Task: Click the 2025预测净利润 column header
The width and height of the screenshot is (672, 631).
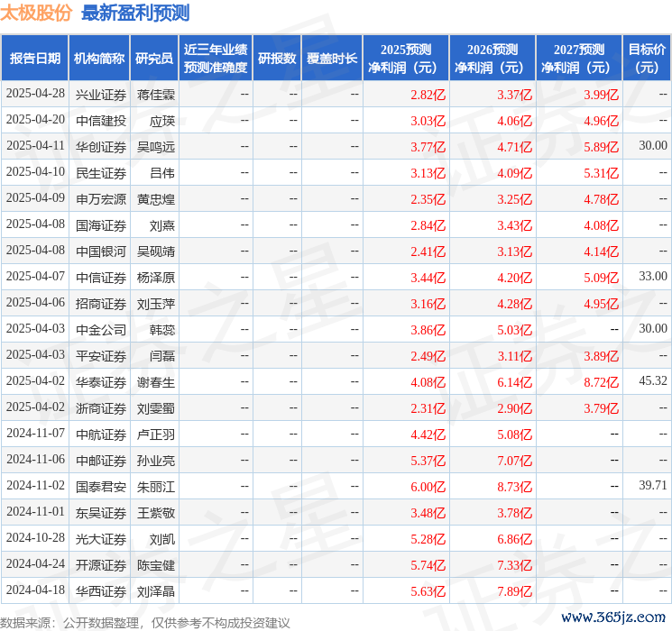Action: [x=406, y=58]
